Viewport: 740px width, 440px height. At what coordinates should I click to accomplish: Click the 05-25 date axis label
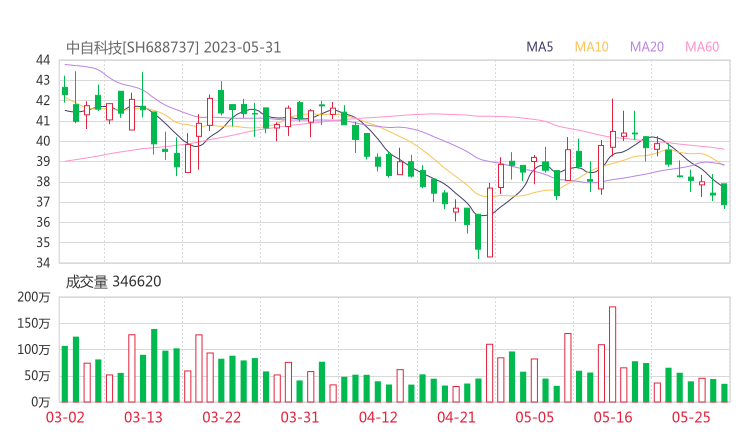point(691,417)
